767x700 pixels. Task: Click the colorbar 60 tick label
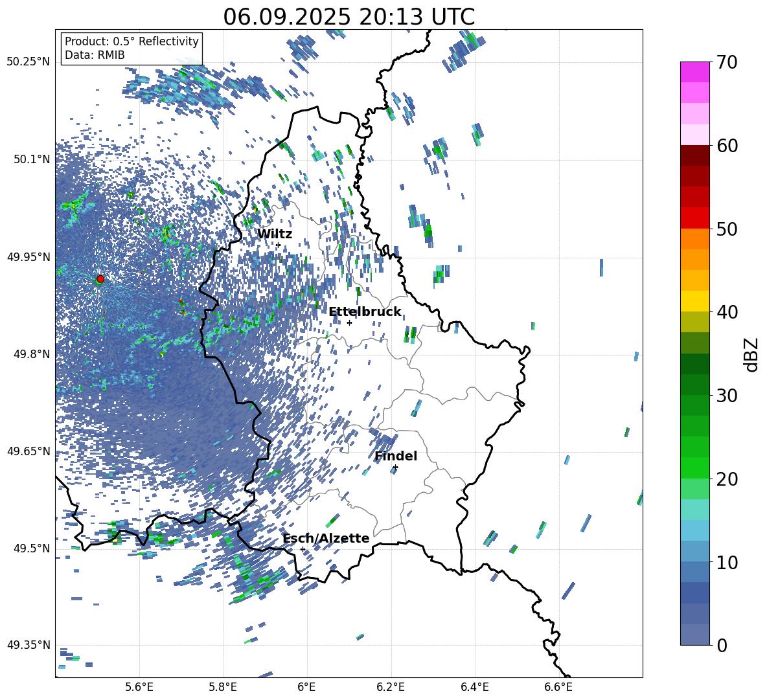727,146
